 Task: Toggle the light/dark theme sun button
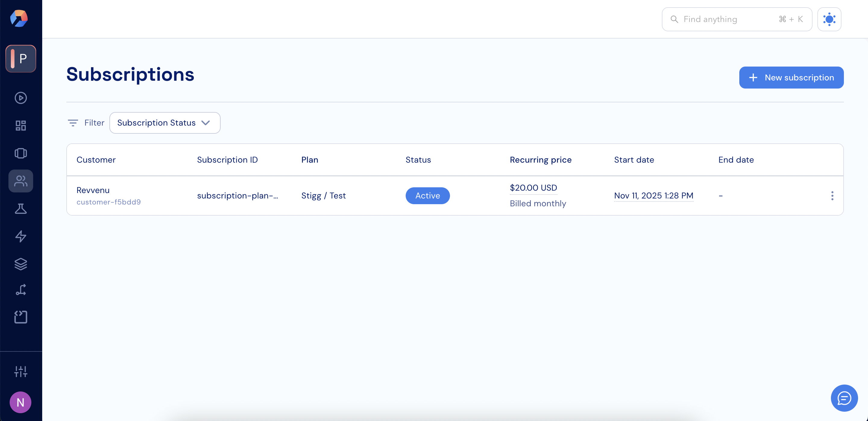pyautogui.click(x=829, y=19)
